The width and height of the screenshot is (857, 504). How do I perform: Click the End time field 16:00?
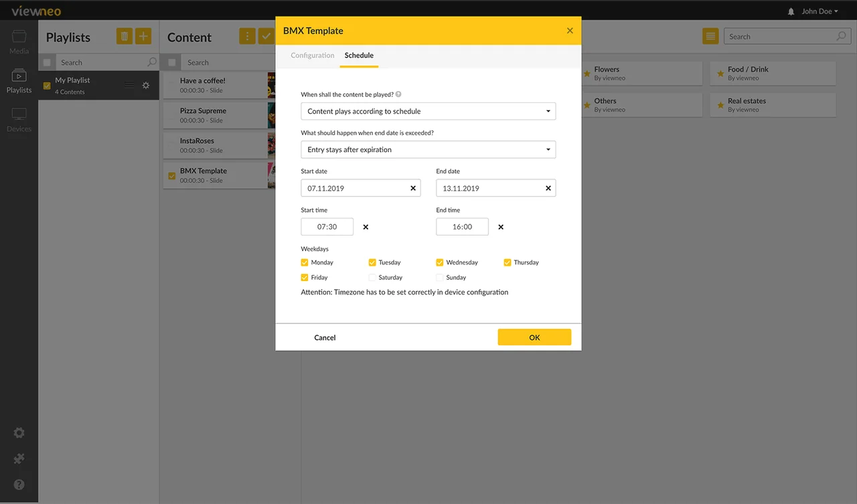click(463, 227)
